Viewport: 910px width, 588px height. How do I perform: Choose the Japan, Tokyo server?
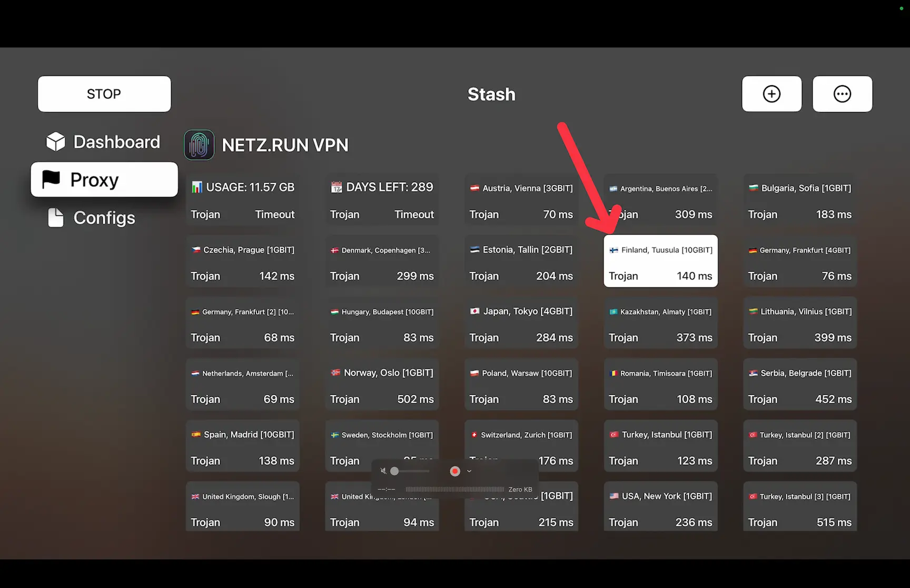[521, 323]
